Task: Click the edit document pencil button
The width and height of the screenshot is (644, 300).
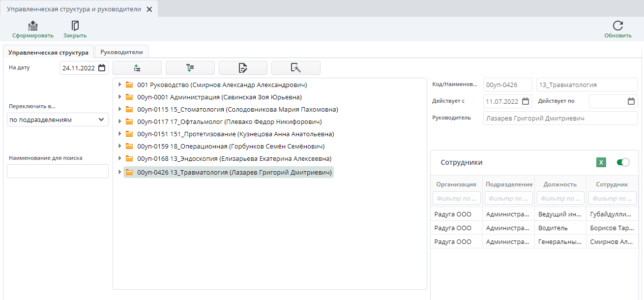Action: pyautogui.click(x=243, y=68)
